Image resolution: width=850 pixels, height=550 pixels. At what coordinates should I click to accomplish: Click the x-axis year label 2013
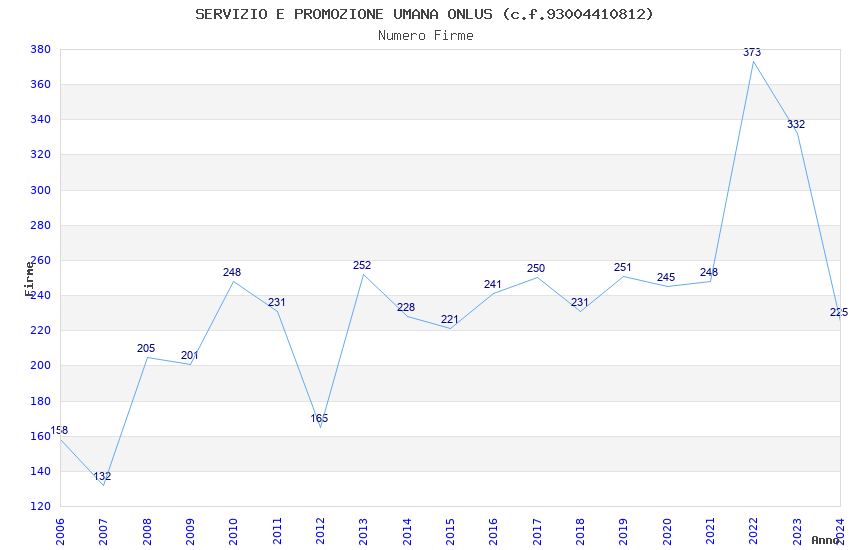364,532
